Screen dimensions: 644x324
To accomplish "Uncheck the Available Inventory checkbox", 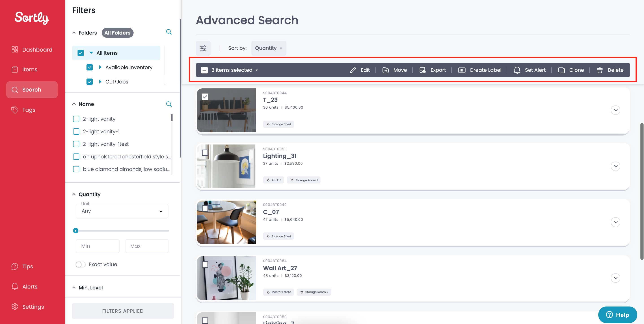I will tap(89, 67).
